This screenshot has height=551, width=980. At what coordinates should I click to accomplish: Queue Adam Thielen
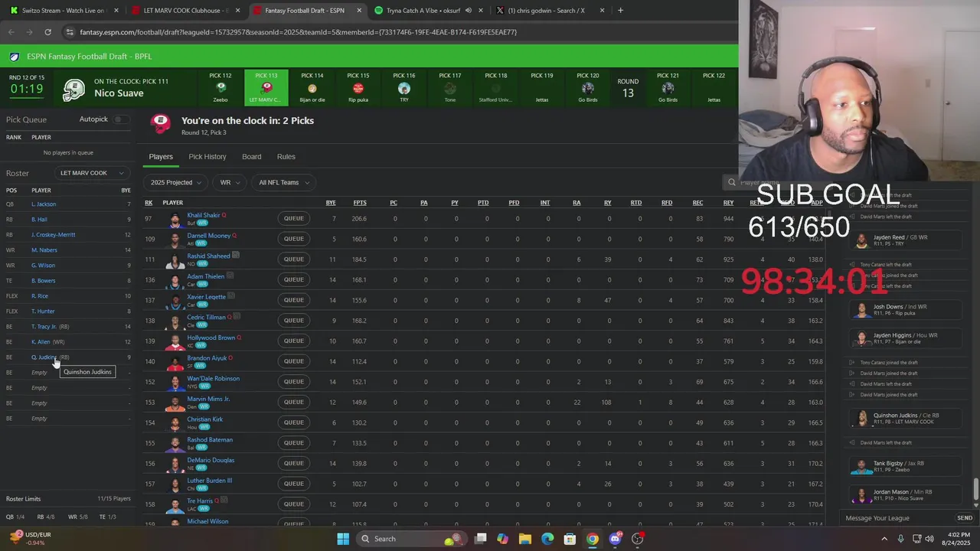tap(294, 279)
